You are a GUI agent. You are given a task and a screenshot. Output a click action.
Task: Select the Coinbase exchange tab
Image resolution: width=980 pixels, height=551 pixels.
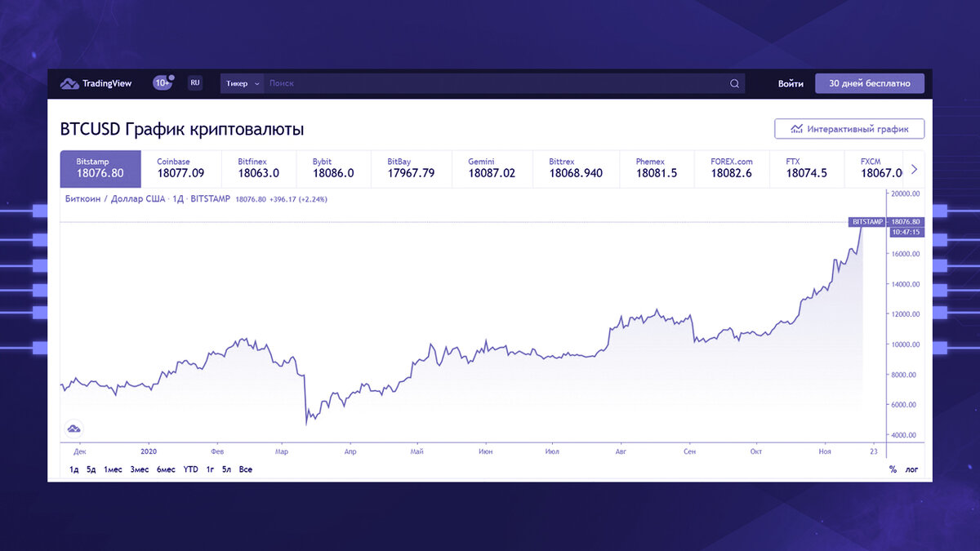point(180,168)
